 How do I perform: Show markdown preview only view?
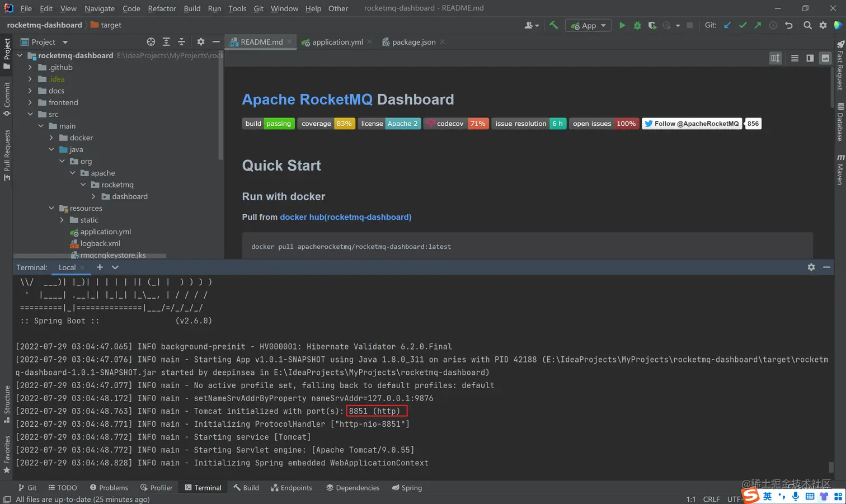tap(825, 58)
